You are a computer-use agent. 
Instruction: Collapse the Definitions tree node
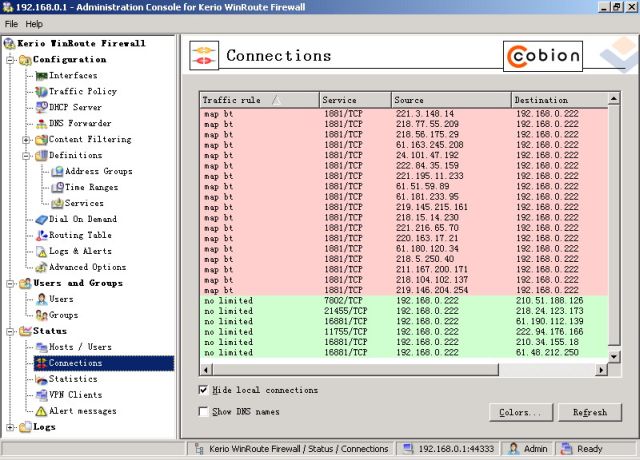pyautogui.click(x=27, y=155)
